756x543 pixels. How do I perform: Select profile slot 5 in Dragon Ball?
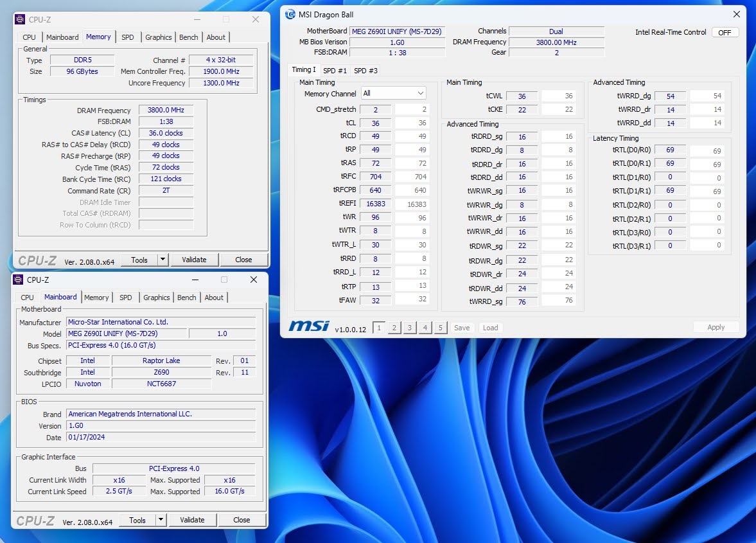pyautogui.click(x=441, y=328)
